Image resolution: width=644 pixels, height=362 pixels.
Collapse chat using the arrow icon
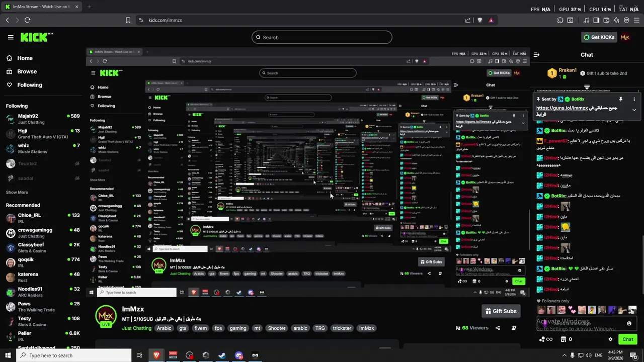tap(536, 55)
